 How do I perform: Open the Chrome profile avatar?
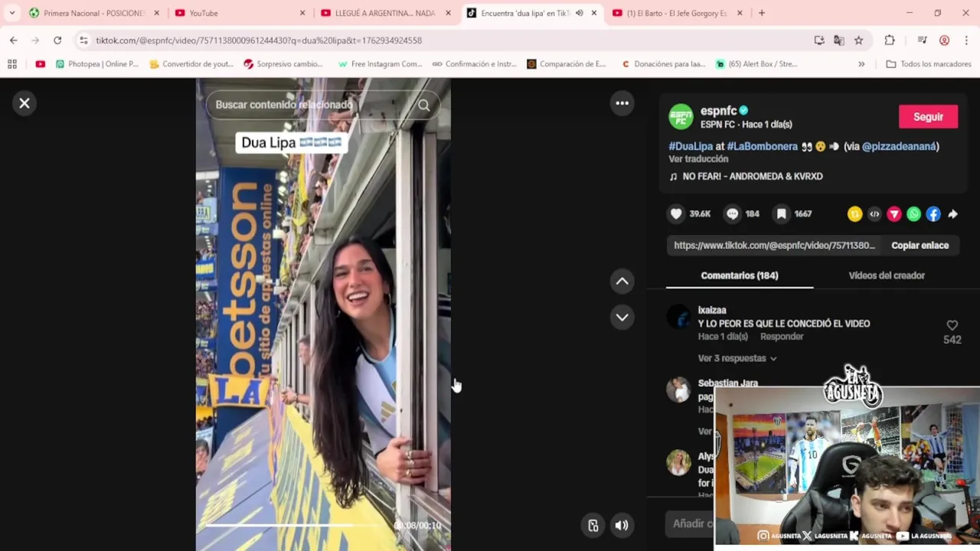coord(944,40)
